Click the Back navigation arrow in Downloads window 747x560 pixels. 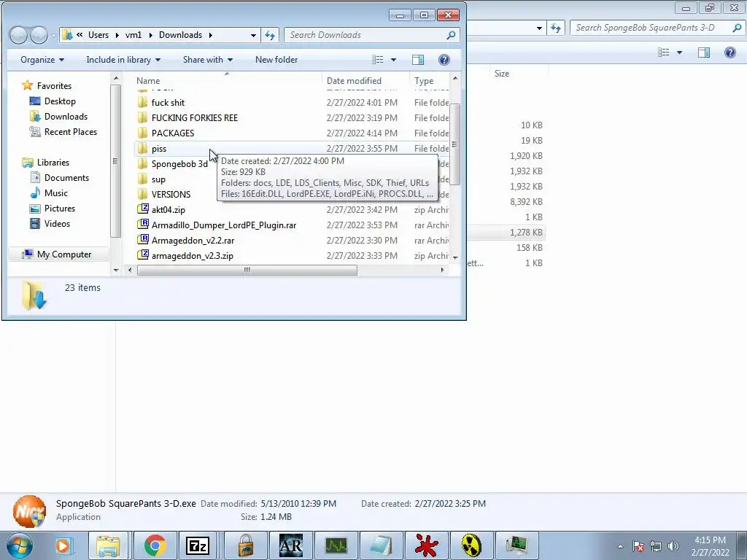click(18, 35)
